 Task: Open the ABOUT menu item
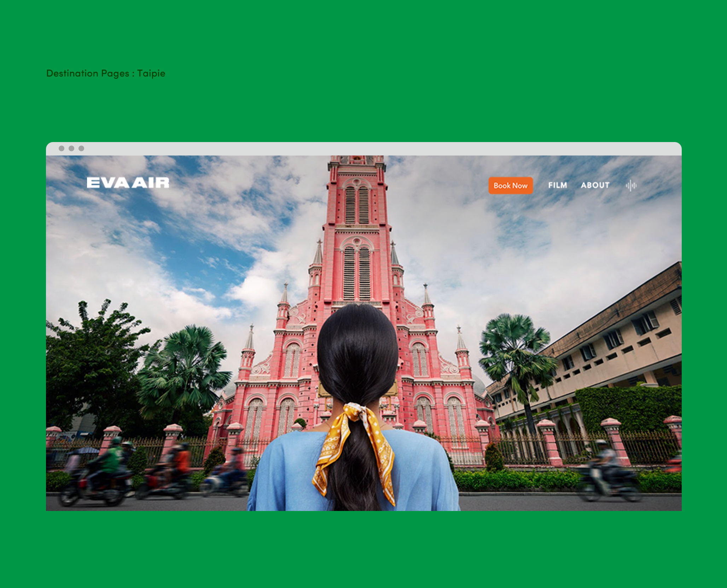pos(595,185)
